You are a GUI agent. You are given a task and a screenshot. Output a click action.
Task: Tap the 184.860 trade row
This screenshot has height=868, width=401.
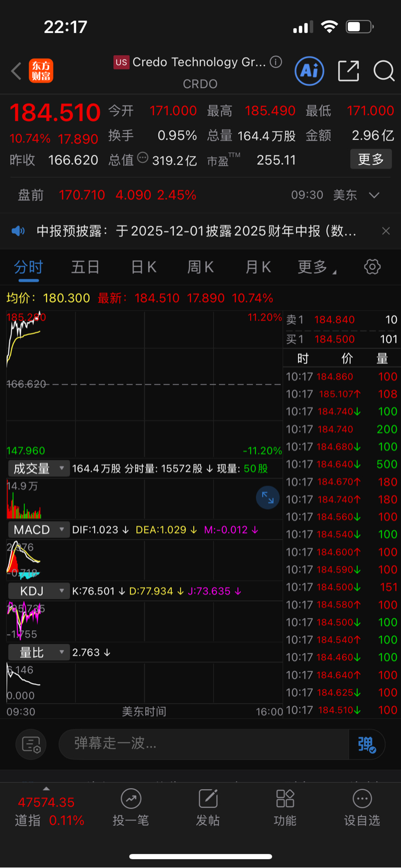[341, 376]
